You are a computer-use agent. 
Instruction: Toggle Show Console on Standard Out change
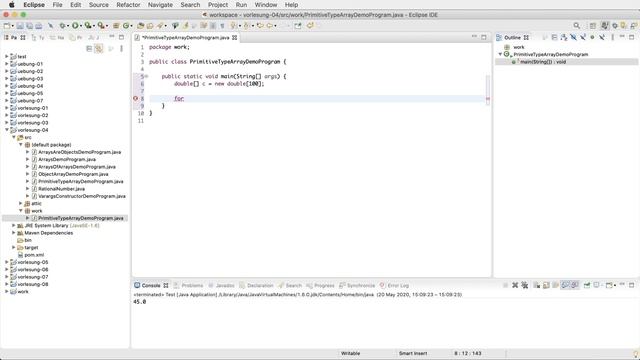click(x=565, y=285)
